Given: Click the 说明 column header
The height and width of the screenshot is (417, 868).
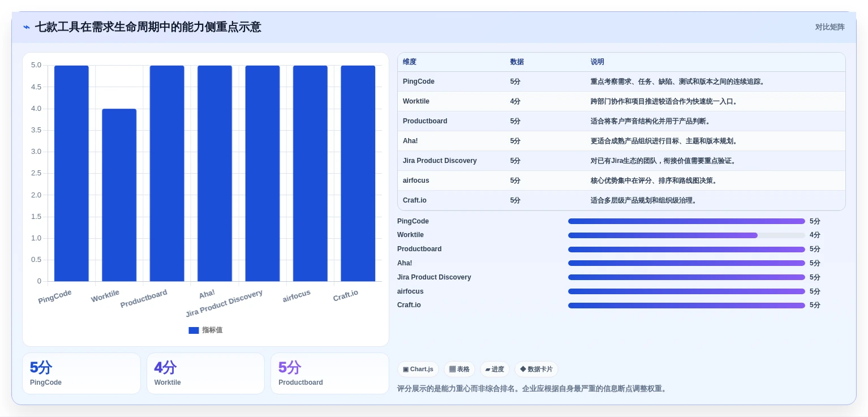Looking at the screenshot, I should [x=598, y=62].
